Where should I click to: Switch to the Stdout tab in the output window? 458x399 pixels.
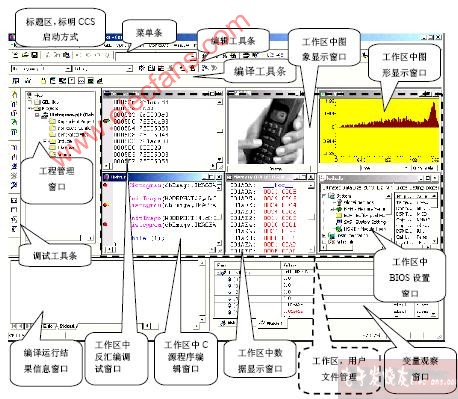[67, 326]
